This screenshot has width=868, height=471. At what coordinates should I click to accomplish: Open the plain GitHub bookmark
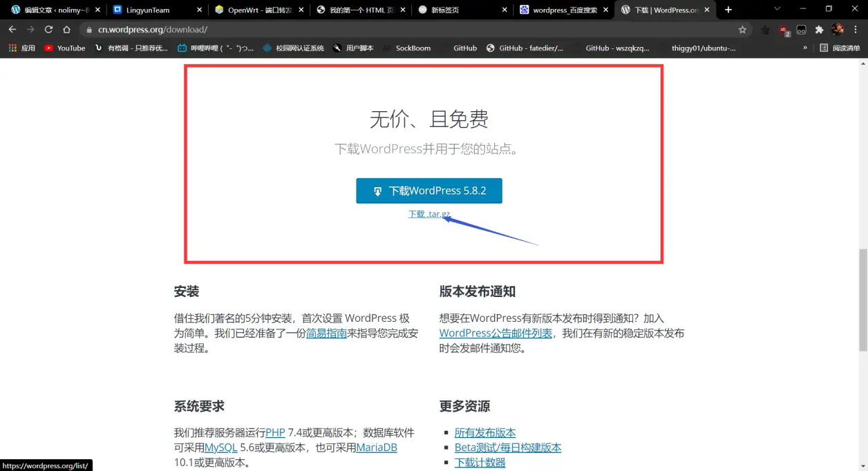click(458, 48)
